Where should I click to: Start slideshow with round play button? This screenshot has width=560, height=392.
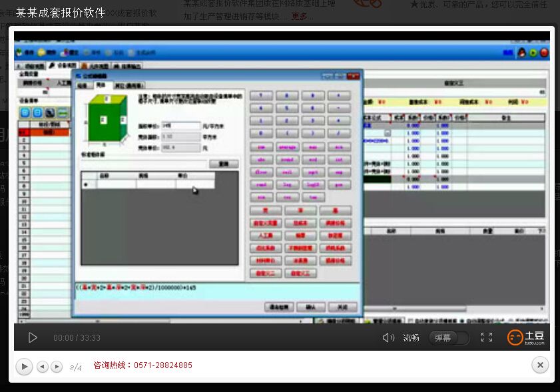coord(24,366)
